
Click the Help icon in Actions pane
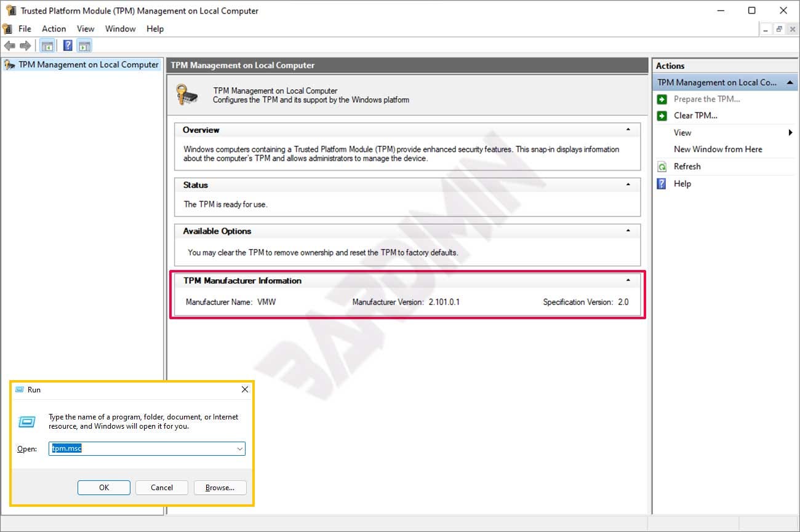[663, 183]
